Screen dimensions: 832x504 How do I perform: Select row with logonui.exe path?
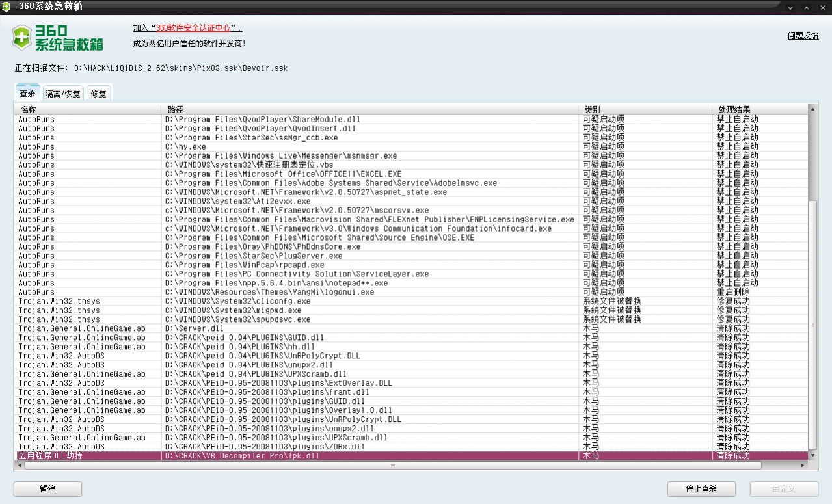pyautogui.click(x=412, y=293)
